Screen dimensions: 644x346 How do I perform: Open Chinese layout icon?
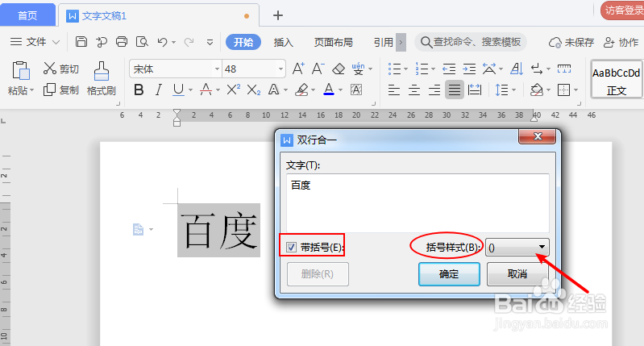click(488, 69)
